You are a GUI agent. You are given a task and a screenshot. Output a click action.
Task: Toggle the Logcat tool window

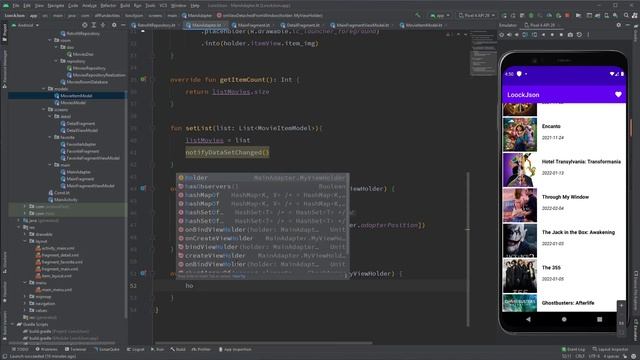pyautogui.click(x=136, y=349)
